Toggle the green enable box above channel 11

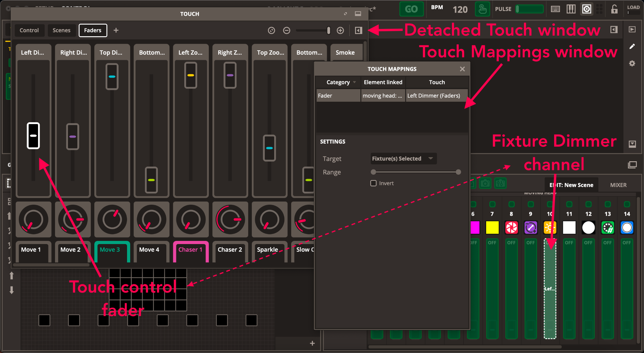[569, 204]
